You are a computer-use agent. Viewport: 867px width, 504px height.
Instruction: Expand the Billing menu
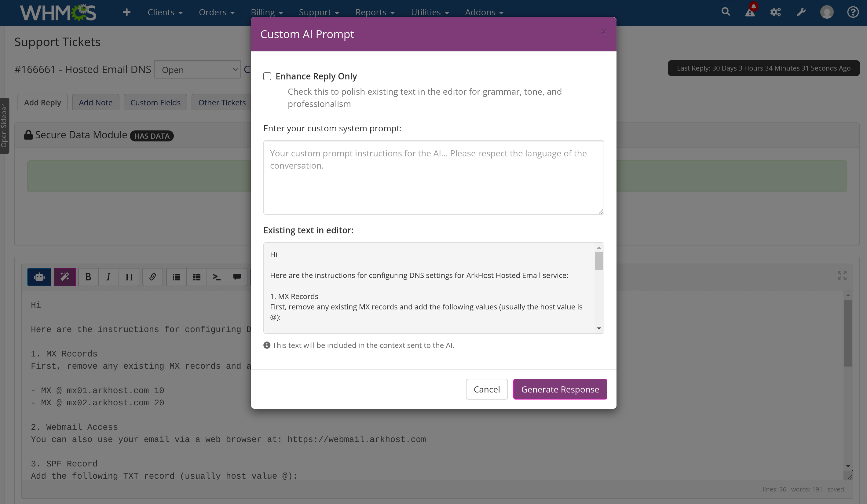point(267,13)
